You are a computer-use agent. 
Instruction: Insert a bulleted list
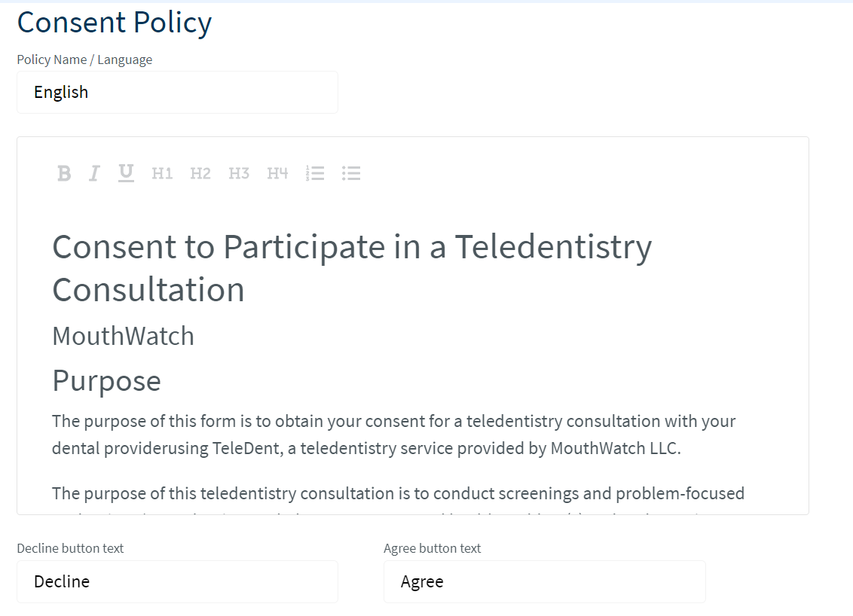click(x=351, y=173)
